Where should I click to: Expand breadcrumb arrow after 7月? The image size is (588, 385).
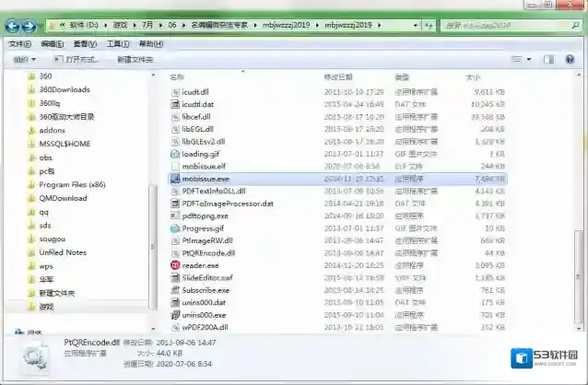(x=160, y=26)
